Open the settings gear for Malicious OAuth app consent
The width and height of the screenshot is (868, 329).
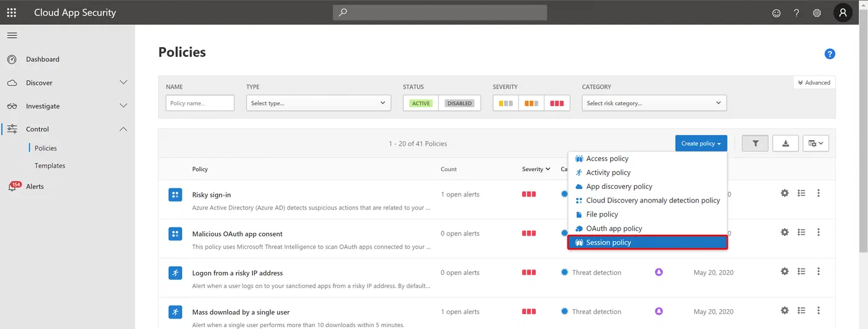pyautogui.click(x=785, y=232)
